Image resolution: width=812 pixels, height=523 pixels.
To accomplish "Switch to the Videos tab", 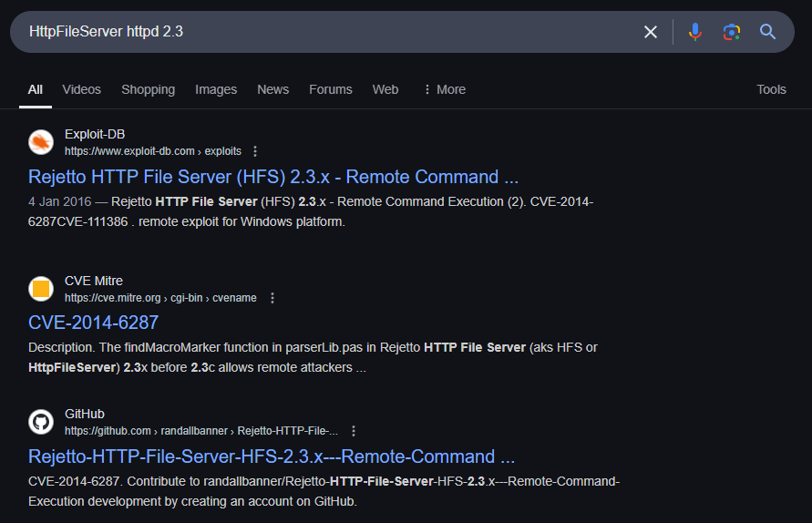I will 82,89.
